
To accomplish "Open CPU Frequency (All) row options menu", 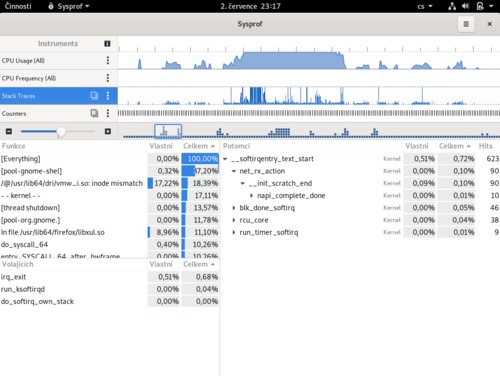I will coord(107,78).
